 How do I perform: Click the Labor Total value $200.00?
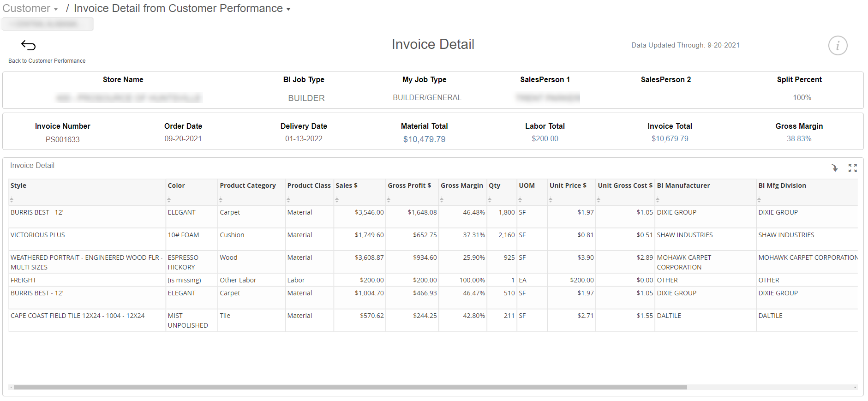pos(545,139)
